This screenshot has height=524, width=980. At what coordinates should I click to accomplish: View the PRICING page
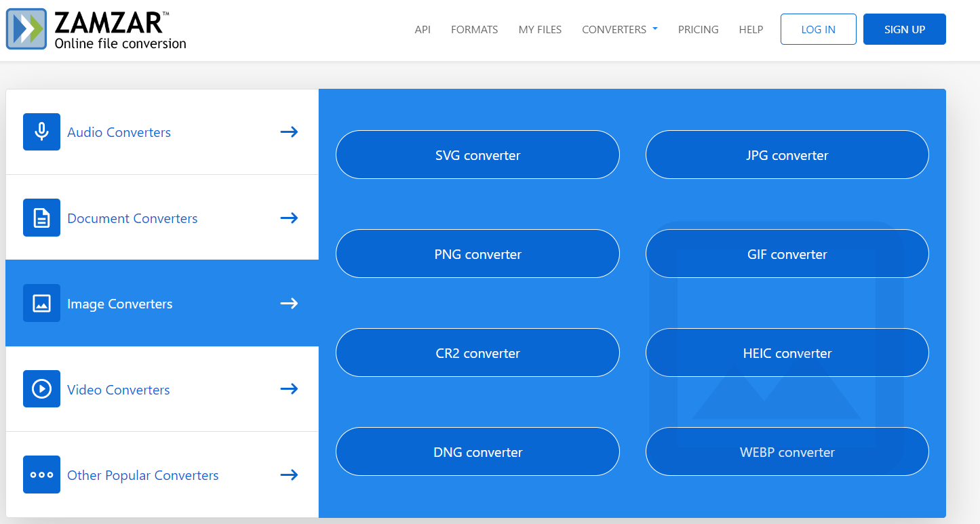(699, 30)
